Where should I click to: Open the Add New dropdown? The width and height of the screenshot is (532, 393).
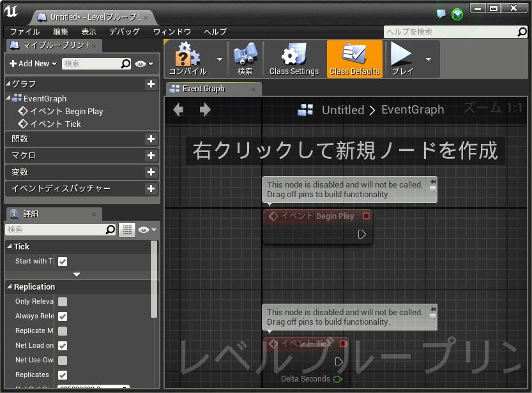[33, 64]
